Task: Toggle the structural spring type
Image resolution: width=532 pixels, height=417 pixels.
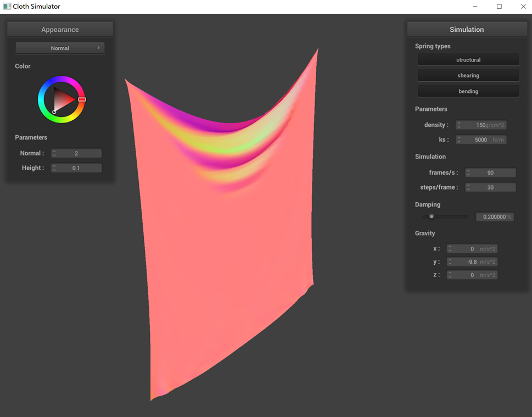Action: (x=468, y=60)
